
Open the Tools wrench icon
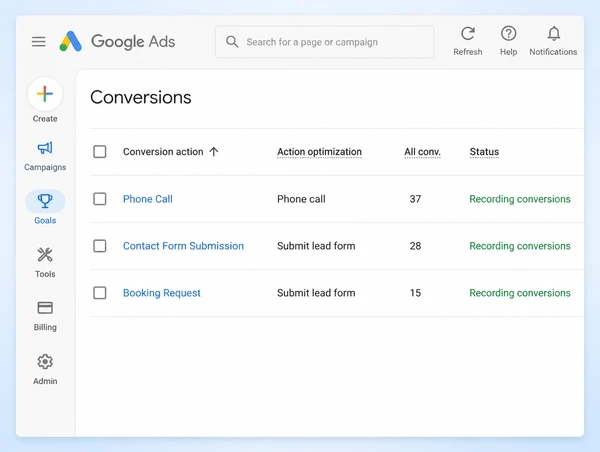pyautogui.click(x=45, y=255)
